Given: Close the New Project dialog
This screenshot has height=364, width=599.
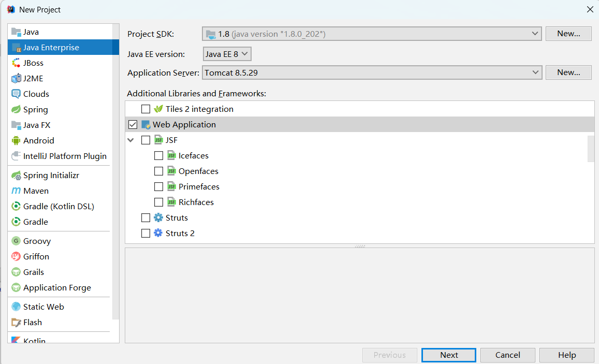Looking at the screenshot, I should click(590, 9).
